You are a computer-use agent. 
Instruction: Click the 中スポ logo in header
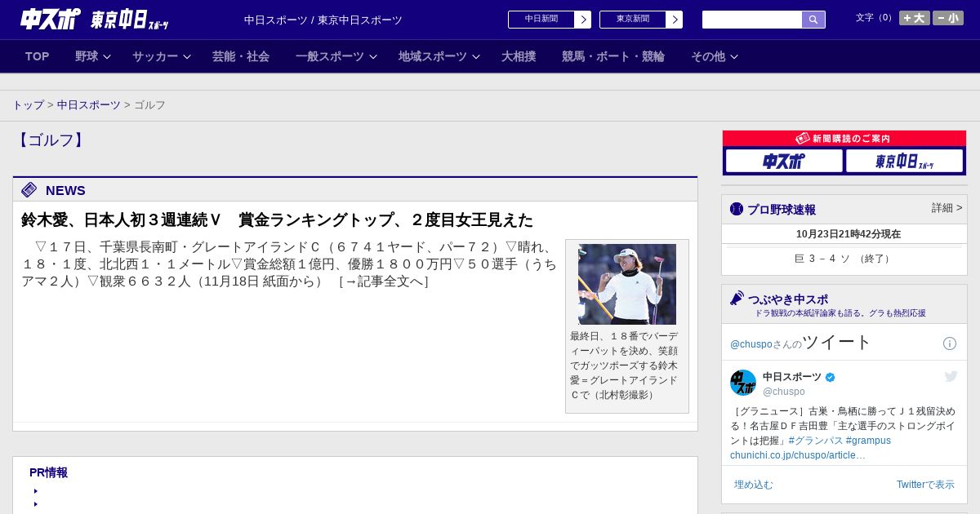tap(50, 19)
